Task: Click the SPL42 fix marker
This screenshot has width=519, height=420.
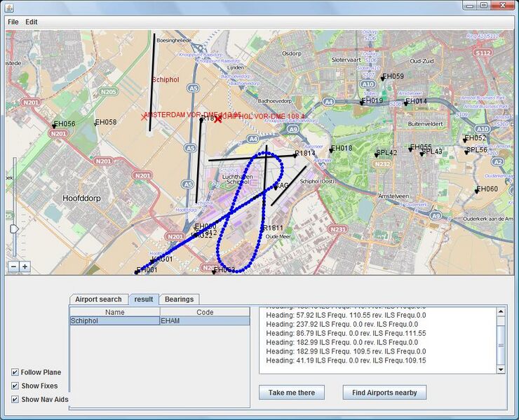Action: (x=377, y=155)
